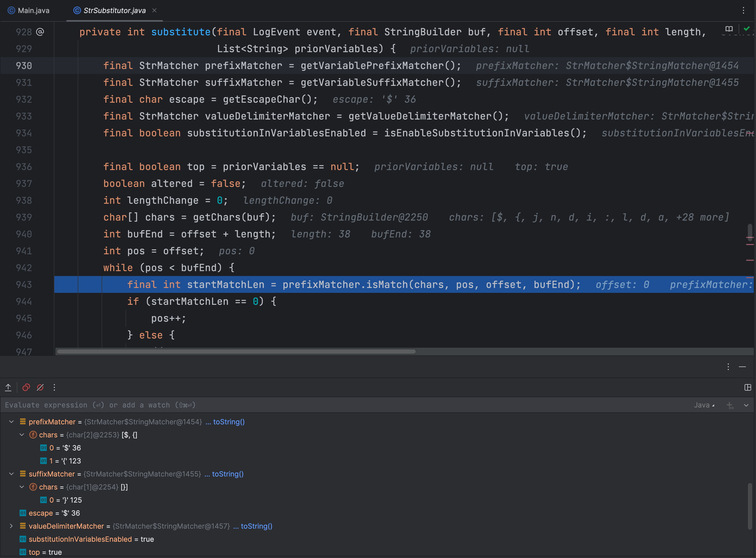This screenshot has width=756, height=558.
Task: Mute breakpoints slashed circle icon
Action: (x=40, y=387)
